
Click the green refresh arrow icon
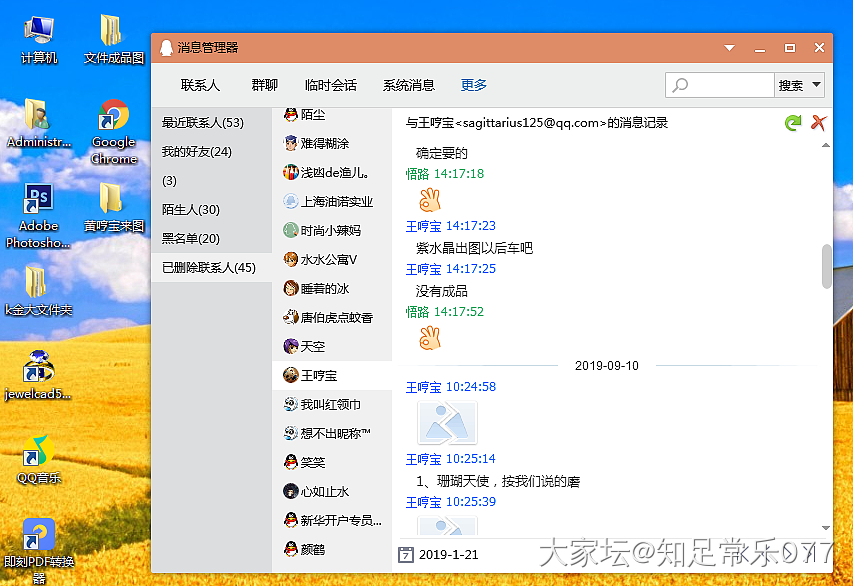click(793, 122)
